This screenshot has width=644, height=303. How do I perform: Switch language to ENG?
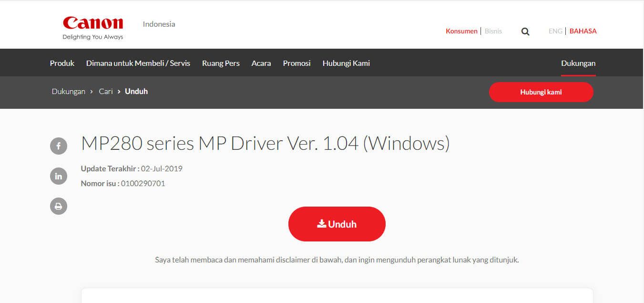[555, 31]
